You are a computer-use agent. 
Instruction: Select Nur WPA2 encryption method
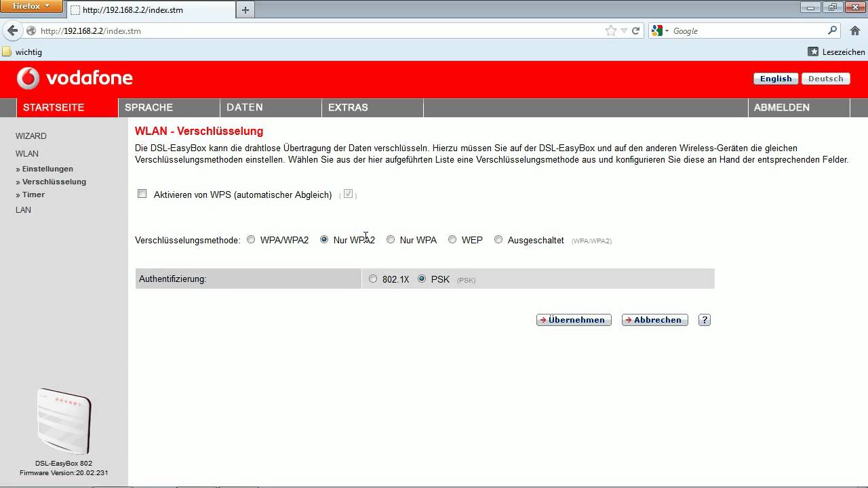(x=324, y=239)
